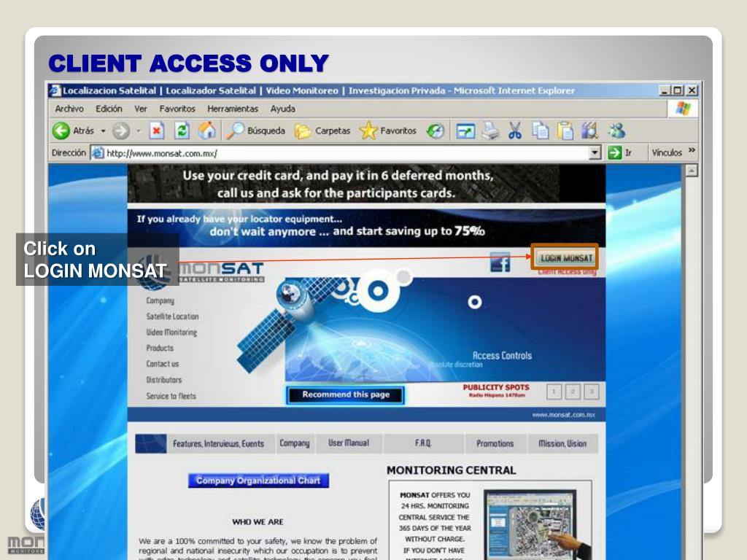The height and width of the screenshot is (560, 747).
Task: Print the page with printer icon
Action: 491,131
